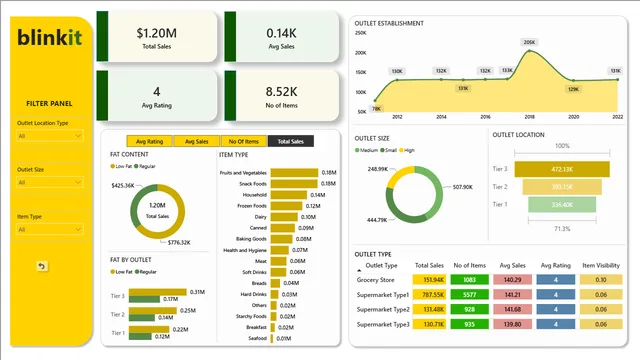Click the Household bar in Item Type
The image size is (640, 360).
[289, 195]
